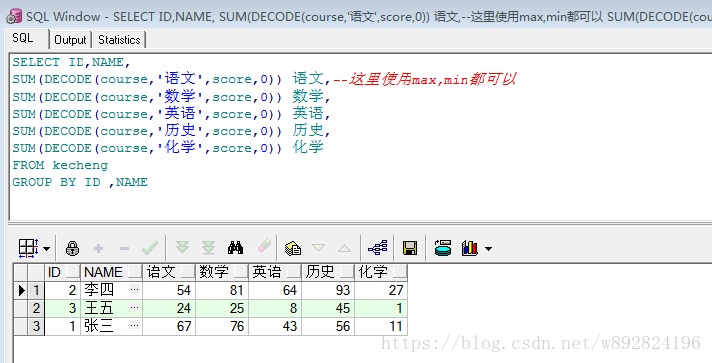Switch to the Output tab
Screen dimensions: 712x363
[x=70, y=40]
